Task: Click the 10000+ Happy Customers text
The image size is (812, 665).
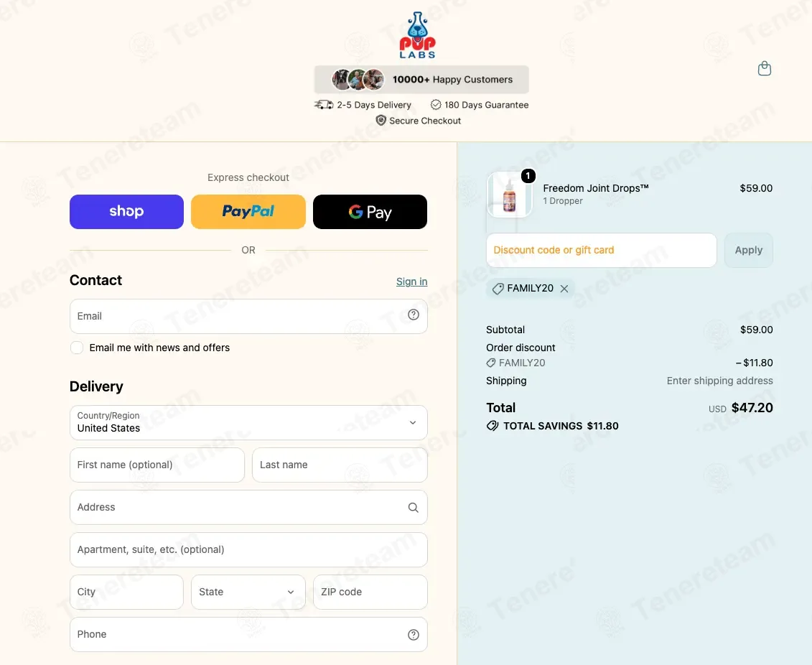Action: click(x=452, y=79)
